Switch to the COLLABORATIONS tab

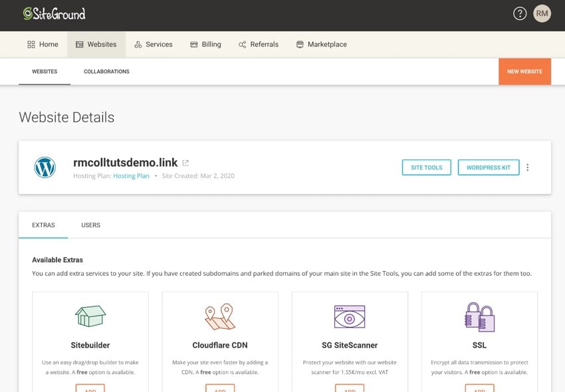point(106,70)
